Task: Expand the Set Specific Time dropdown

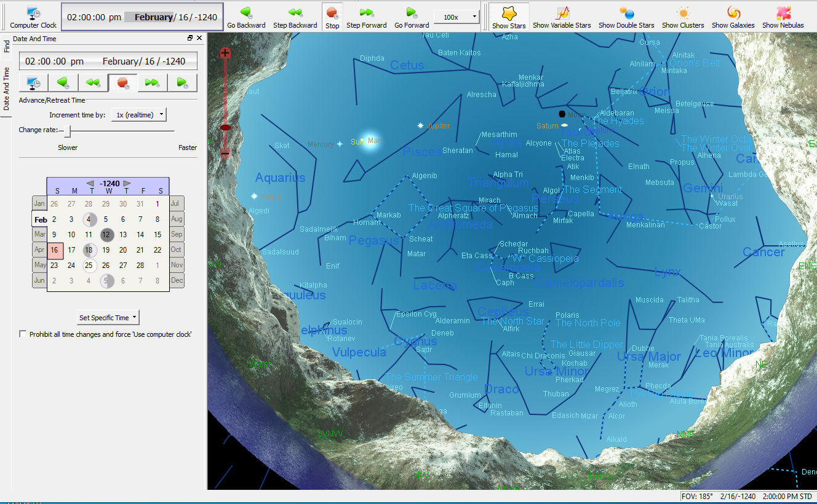Action: 108,318
